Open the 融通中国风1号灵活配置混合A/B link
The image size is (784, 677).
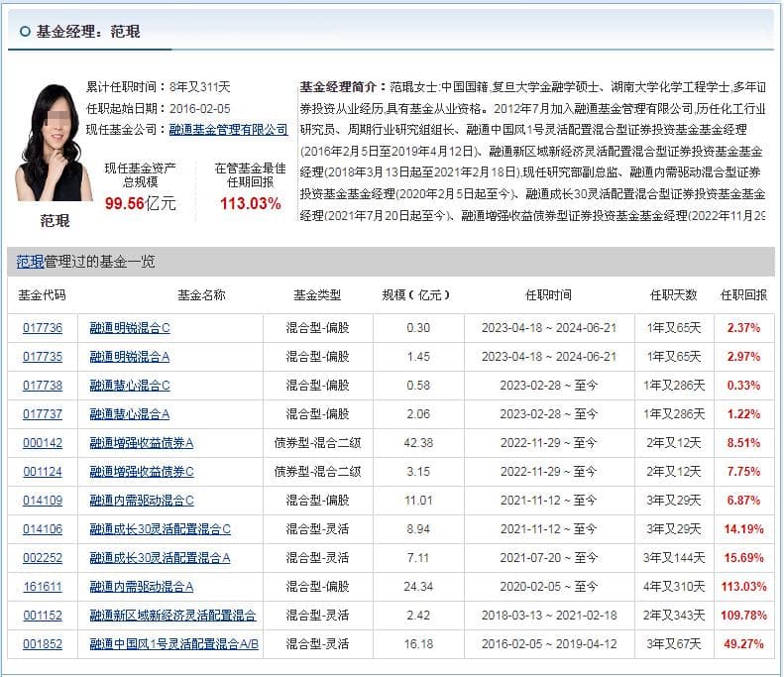[173, 644]
